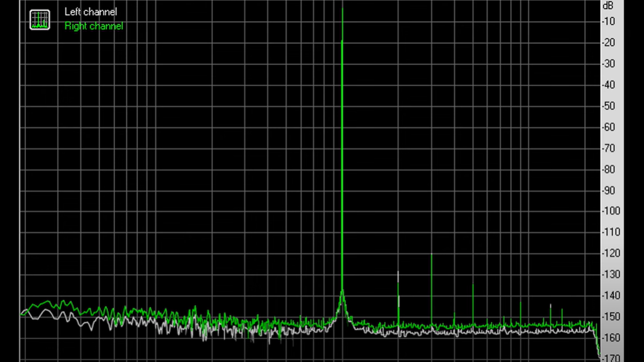The height and width of the screenshot is (362, 644).
Task: Click the -80 dB axis label
Action: (x=609, y=169)
